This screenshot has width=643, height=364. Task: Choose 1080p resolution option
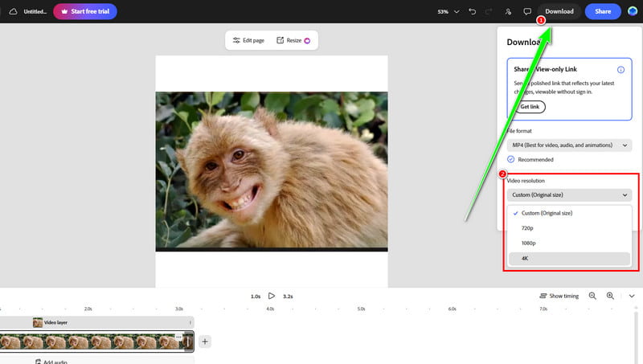[x=569, y=243]
